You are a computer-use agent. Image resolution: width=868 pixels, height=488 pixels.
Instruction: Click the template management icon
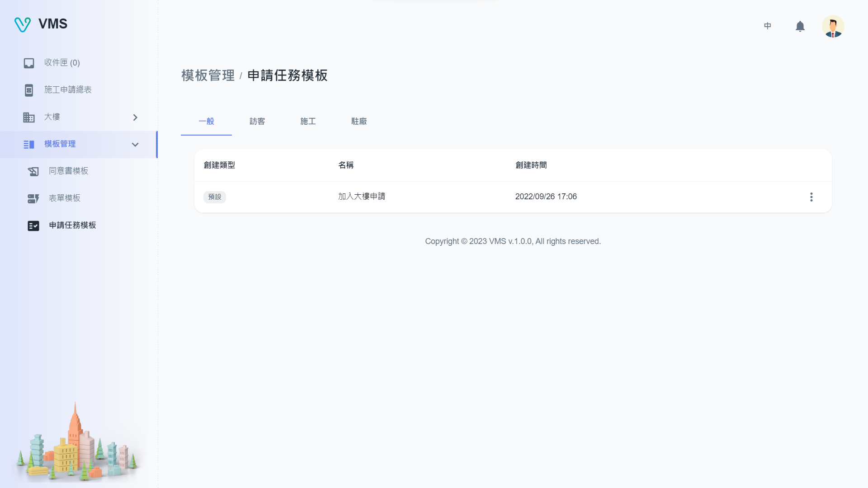click(29, 145)
